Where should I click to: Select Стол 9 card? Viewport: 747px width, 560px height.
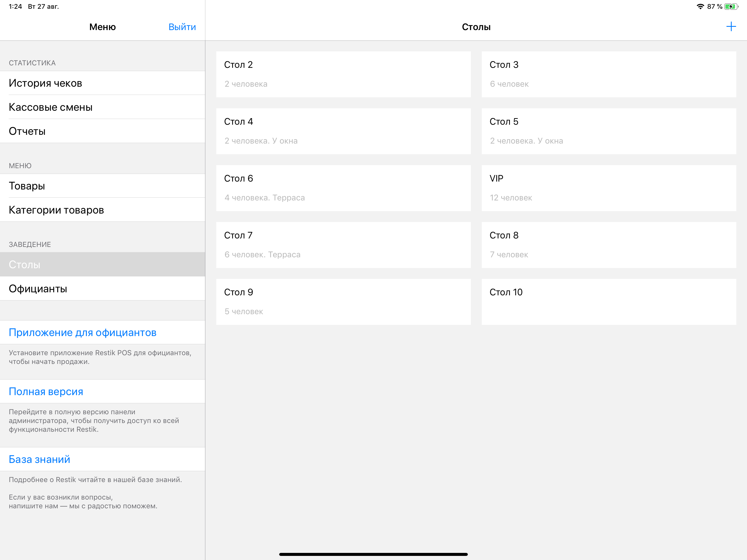coord(343,302)
